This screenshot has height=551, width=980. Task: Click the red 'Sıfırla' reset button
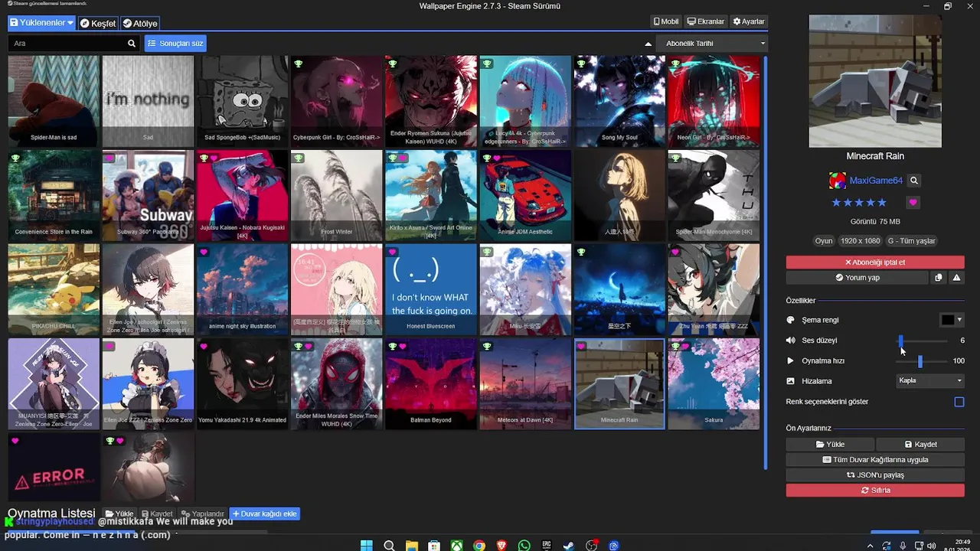(x=875, y=491)
